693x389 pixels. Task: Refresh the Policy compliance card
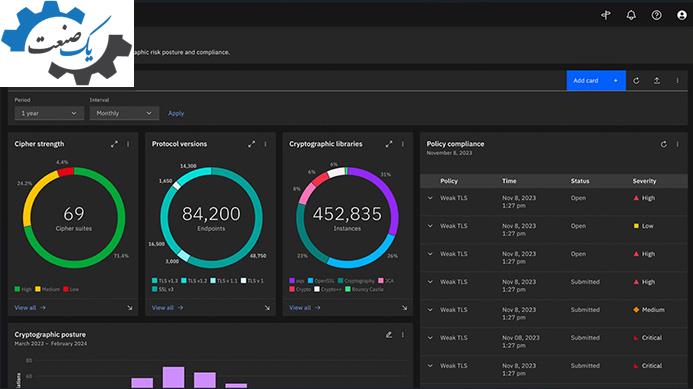663,145
